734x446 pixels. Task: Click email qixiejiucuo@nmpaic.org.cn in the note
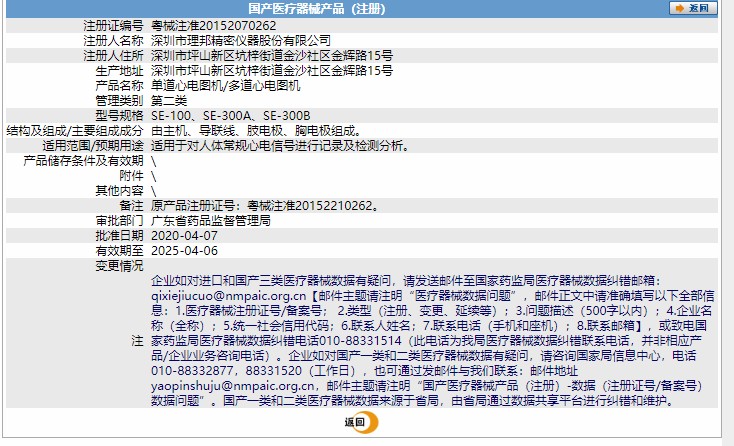coord(228,296)
